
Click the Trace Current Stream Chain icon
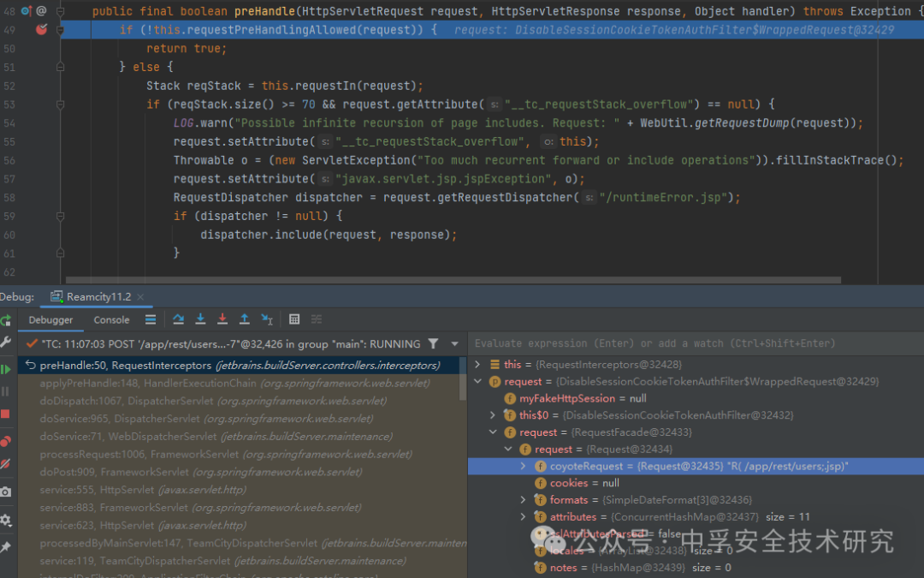pos(317,319)
